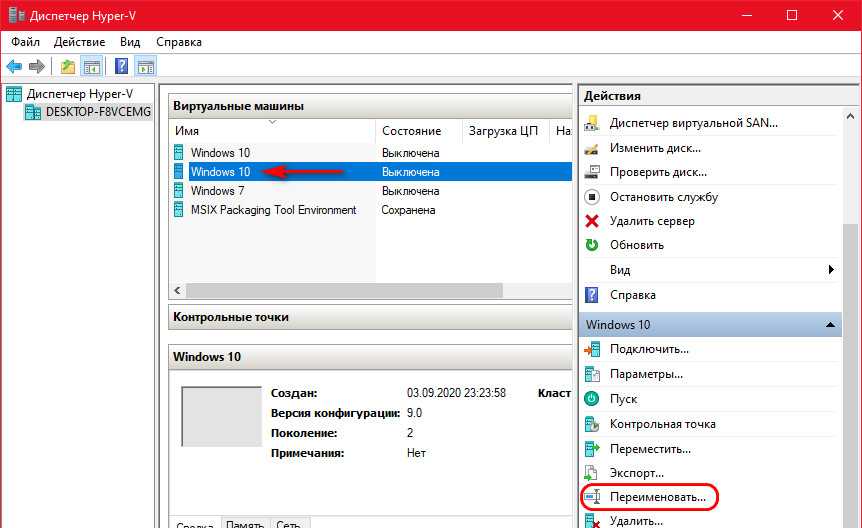Click Подключить... to connect to VM
The image size is (862, 528).
click(649, 349)
